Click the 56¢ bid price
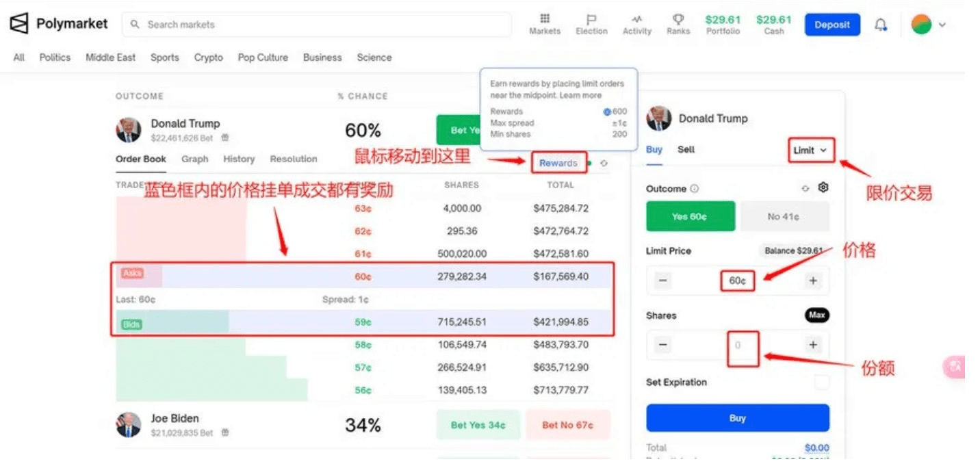 (363, 390)
